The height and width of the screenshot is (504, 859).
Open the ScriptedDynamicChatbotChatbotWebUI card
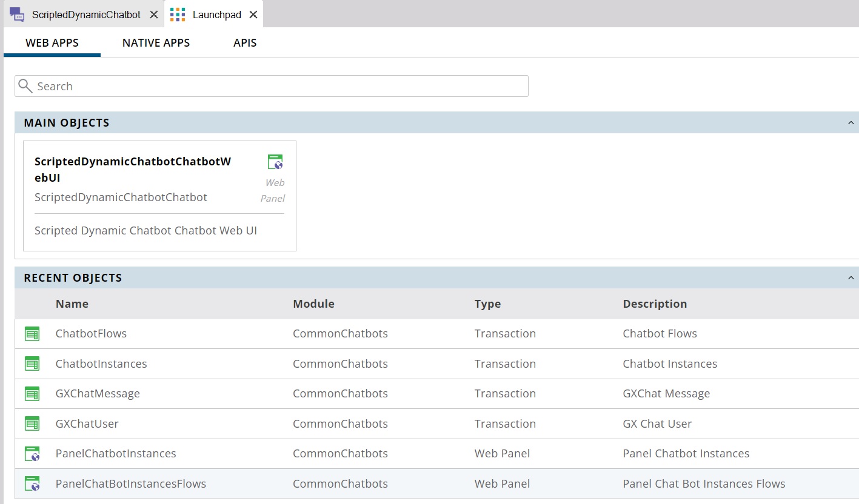tap(159, 196)
